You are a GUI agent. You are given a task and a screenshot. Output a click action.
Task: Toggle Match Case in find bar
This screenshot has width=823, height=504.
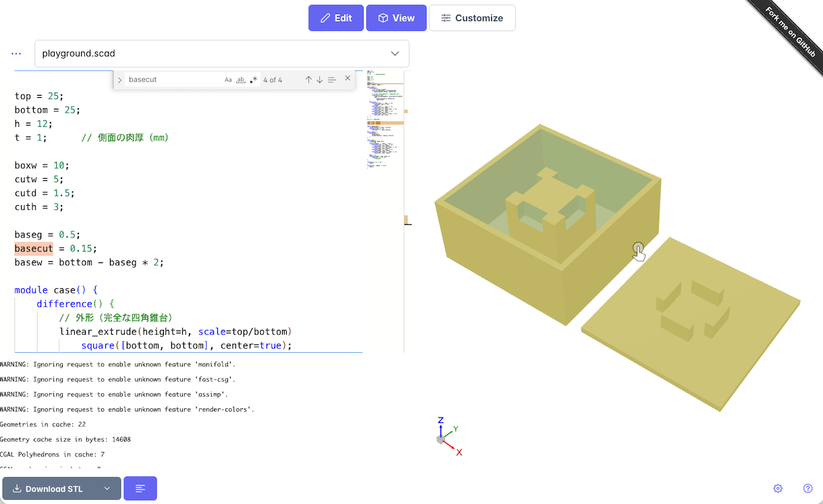pos(228,80)
